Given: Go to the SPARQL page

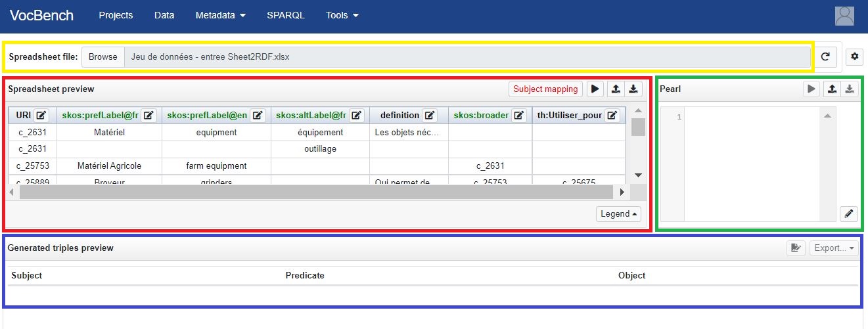Looking at the screenshot, I should (285, 15).
